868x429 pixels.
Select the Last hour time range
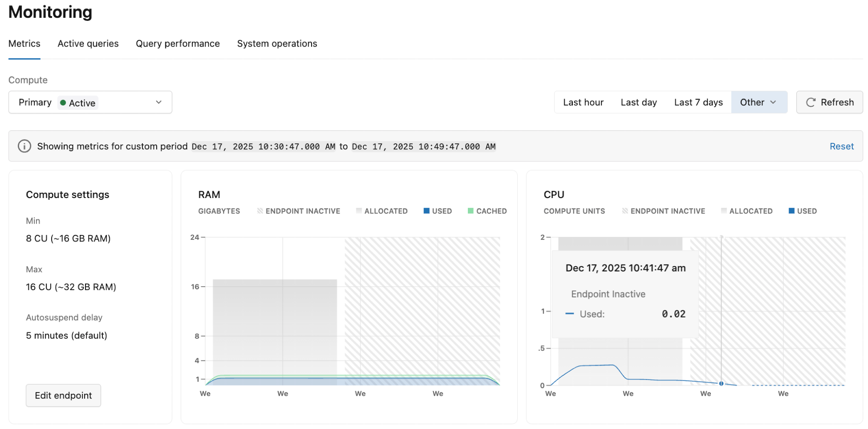coord(583,102)
